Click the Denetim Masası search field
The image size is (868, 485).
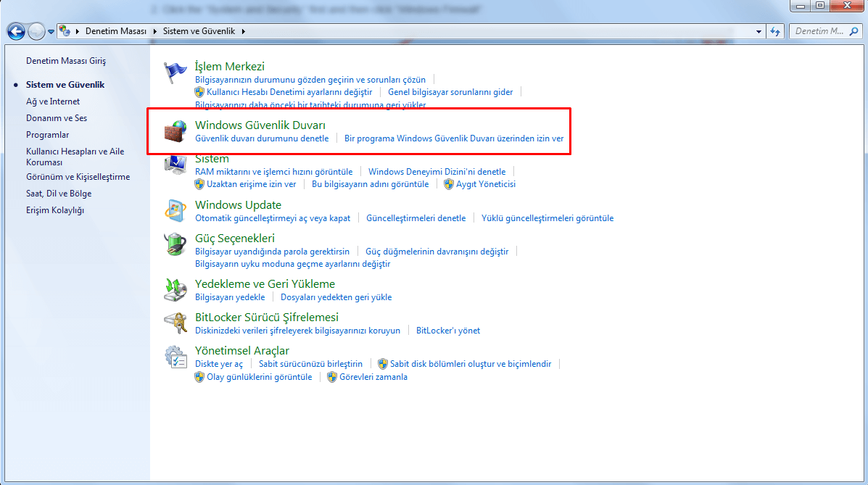click(819, 31)
